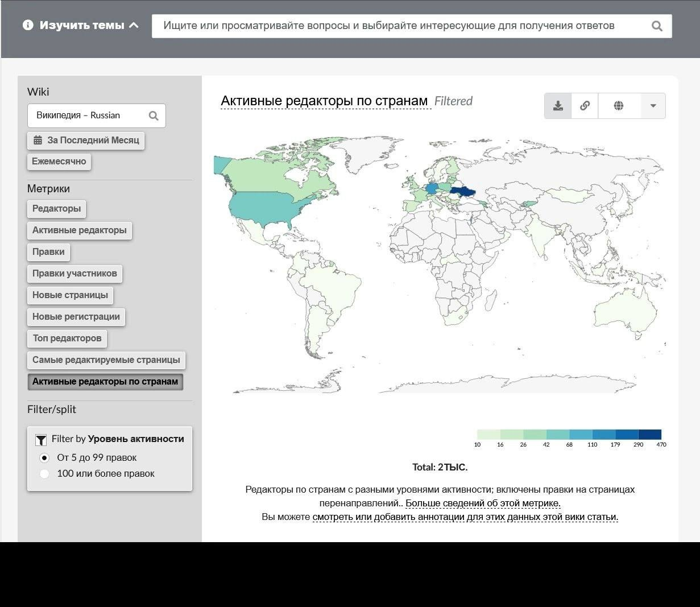Open the annotations link for this wiki
Viewport: 700px width, 607px height.
[465, 517]
